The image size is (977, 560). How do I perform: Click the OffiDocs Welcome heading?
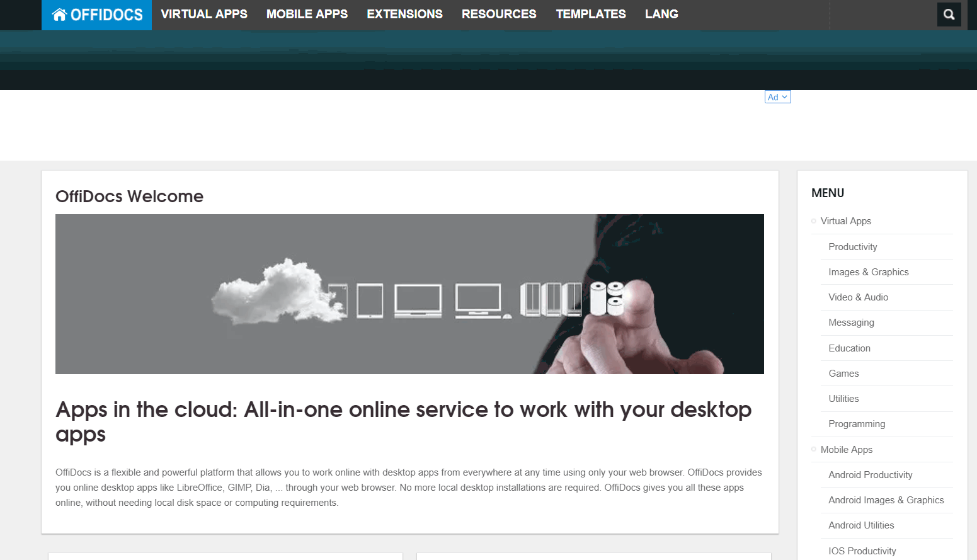[x=130, y=197]
